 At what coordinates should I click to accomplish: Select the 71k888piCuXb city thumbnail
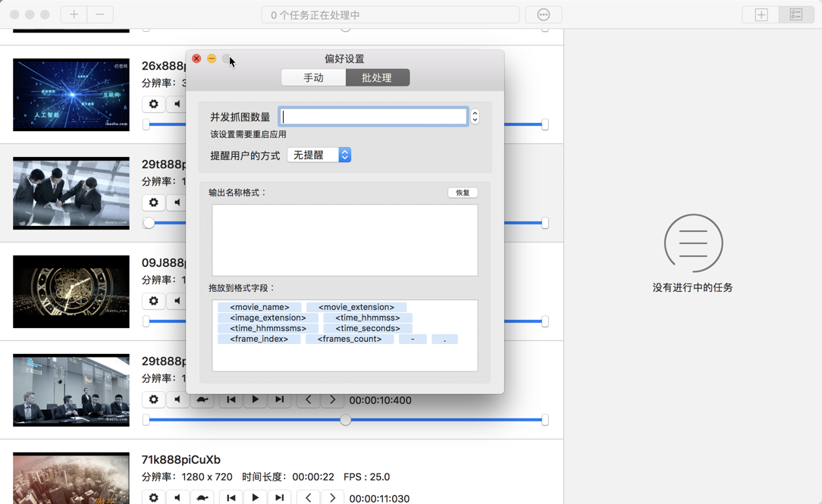click(71, 478)
